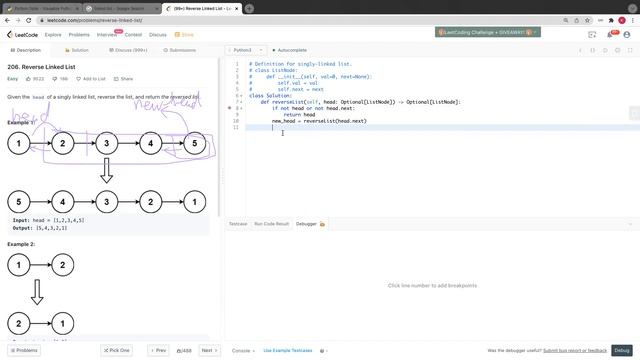Open the Submissions tab

180,50
